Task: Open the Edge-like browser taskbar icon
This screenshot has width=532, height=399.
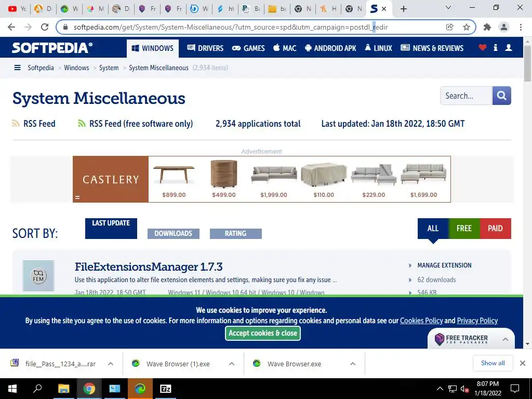Action: point(140,389)
